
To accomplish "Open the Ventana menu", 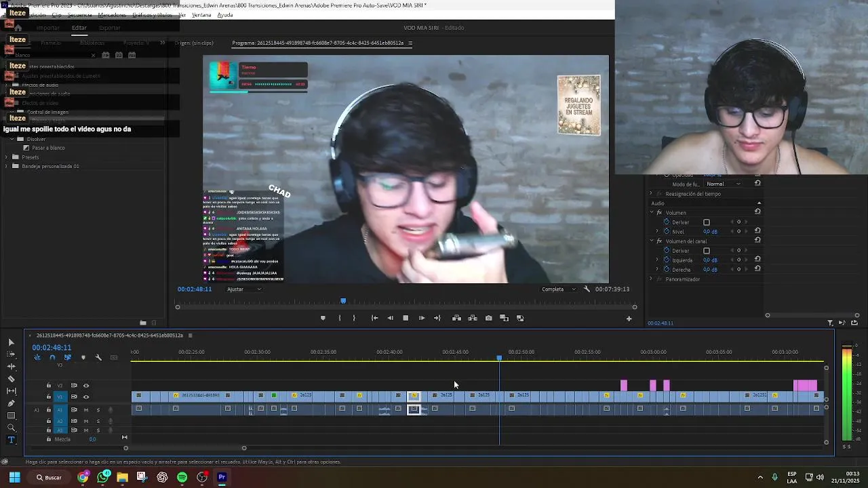I will 201,15.
